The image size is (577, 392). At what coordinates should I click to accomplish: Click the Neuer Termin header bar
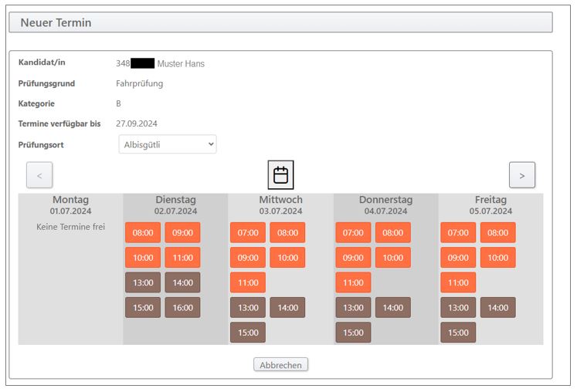[280, 22]
